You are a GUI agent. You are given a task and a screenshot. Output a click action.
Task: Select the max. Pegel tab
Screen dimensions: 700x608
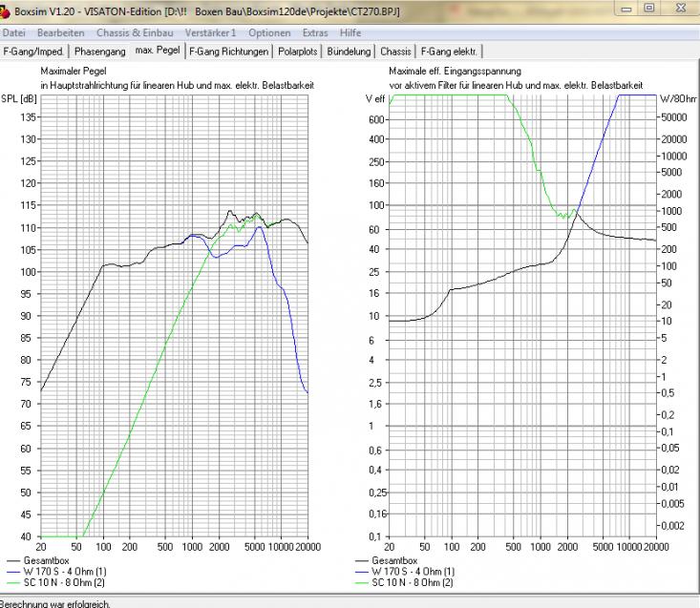tap(158, 51)
